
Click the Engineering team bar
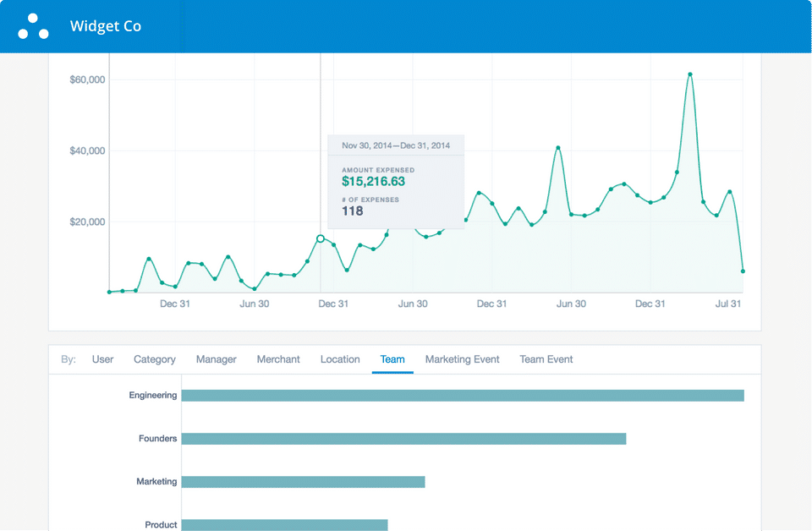pos(463,396)
